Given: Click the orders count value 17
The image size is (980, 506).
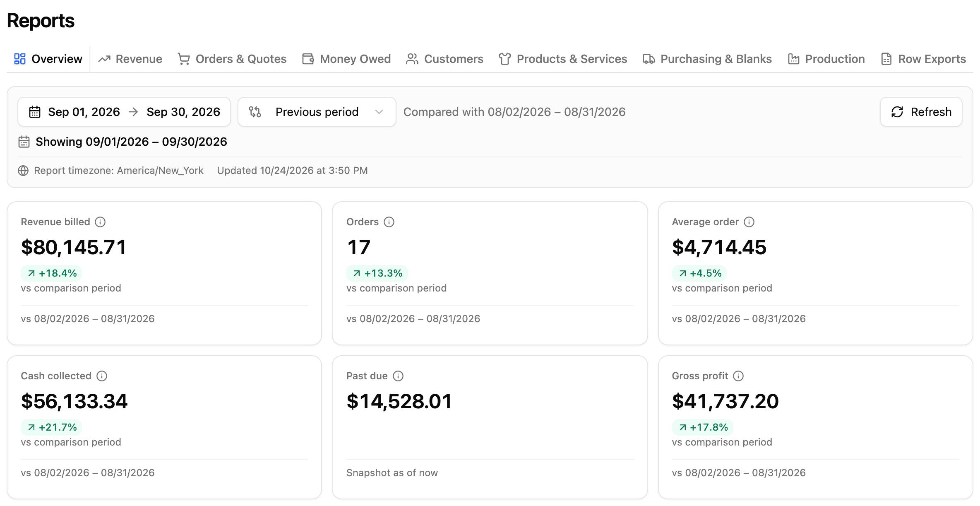Looking at the screenshot, I should click(x=358, y=247).
